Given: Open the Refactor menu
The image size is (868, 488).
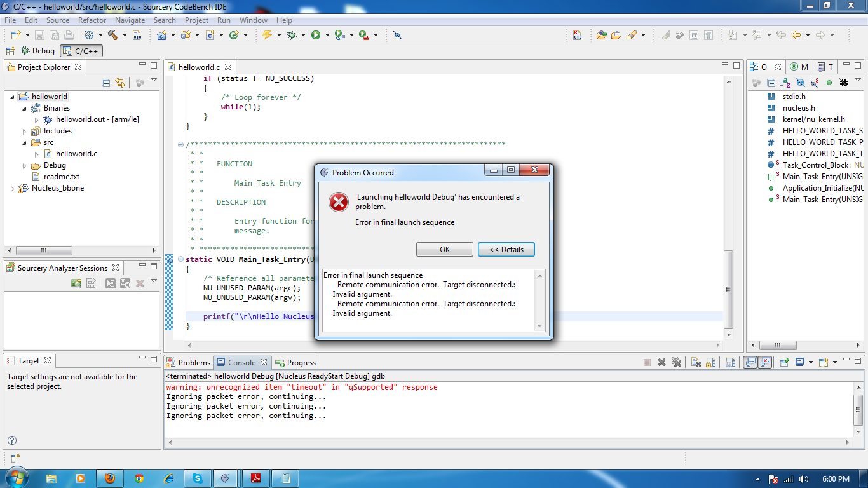Looking at the screenshot, I should [92, 20].
